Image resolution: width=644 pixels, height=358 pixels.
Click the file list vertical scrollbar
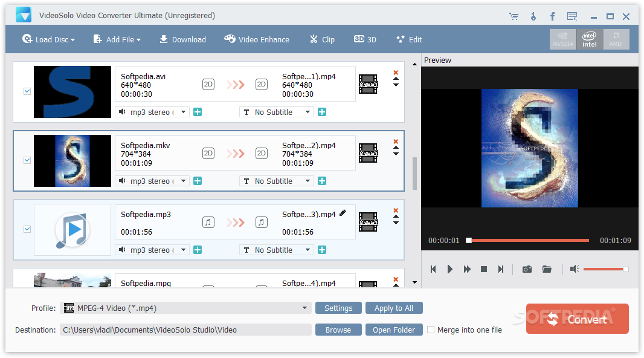click(414, 174)
